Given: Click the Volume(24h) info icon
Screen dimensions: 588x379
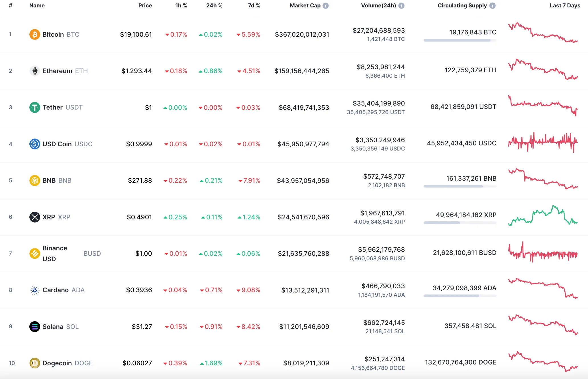Looking at the screenshot, I should point(401,5).
